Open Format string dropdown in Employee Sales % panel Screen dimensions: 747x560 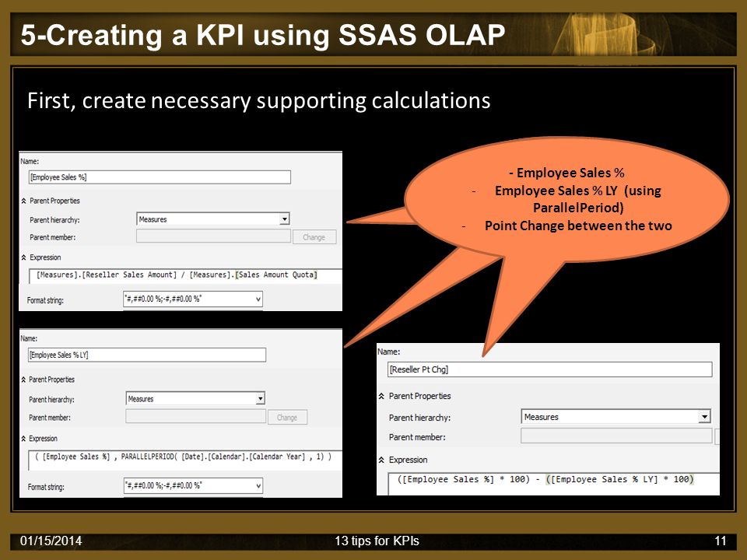click(x=258, y=299)
